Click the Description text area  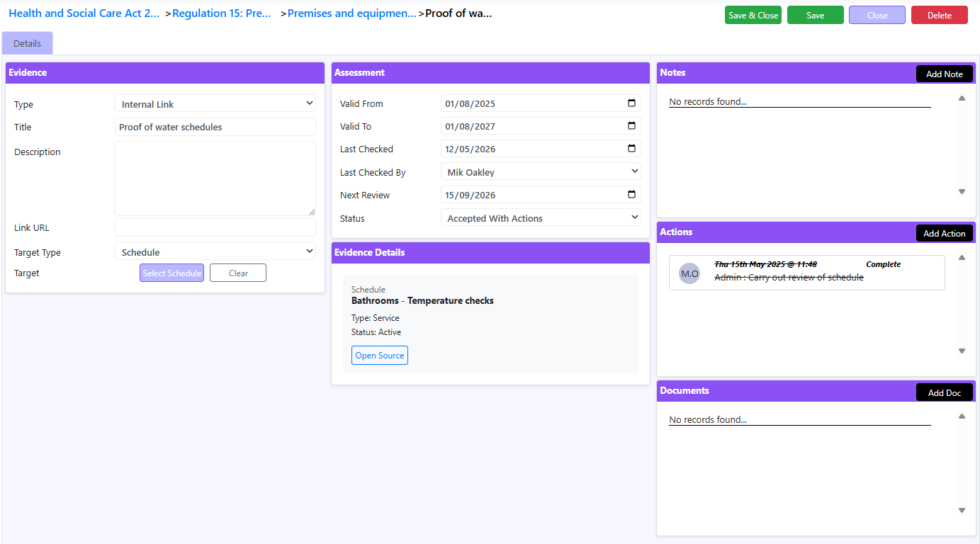point(215,178)
